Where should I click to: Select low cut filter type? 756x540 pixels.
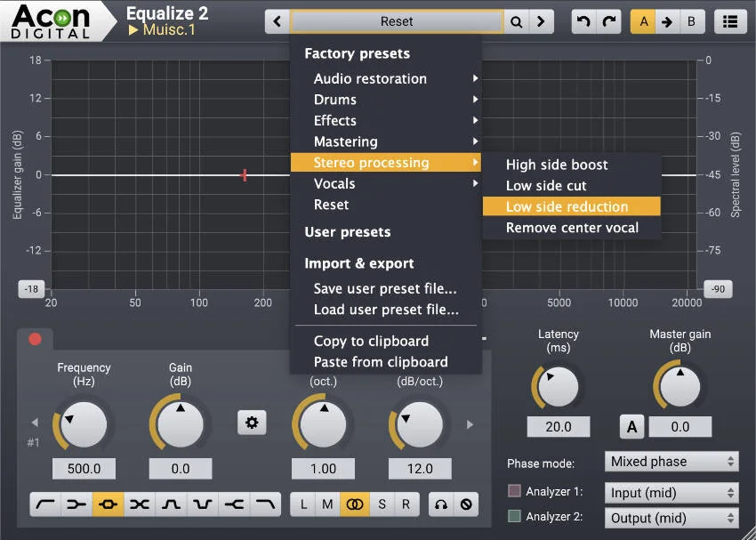coord(45,504)
